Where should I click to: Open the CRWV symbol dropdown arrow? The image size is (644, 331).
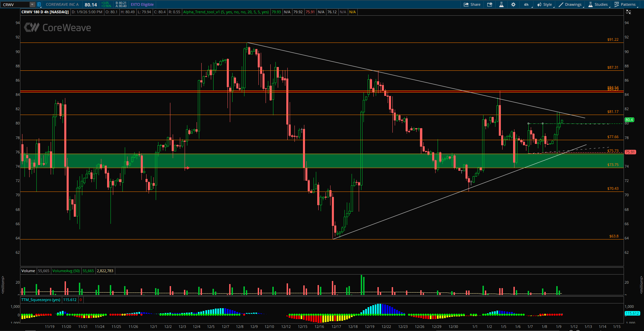click(32, 4)
